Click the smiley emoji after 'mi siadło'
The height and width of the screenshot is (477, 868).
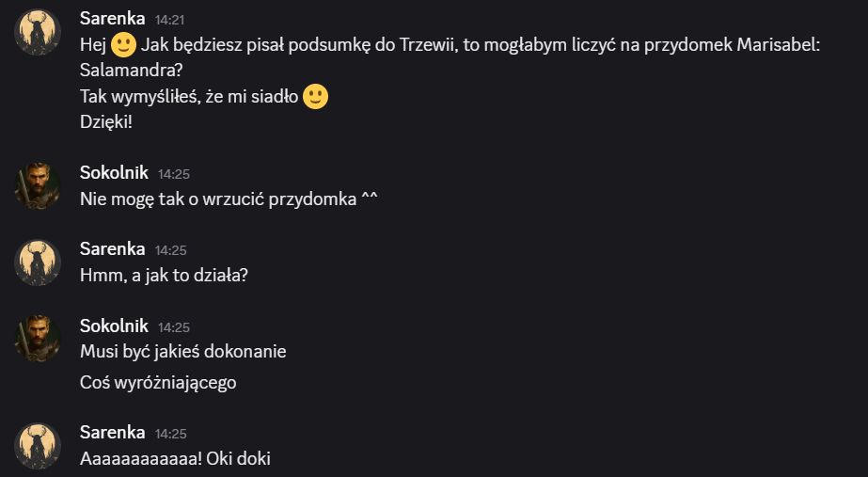(x=316, y=96)
